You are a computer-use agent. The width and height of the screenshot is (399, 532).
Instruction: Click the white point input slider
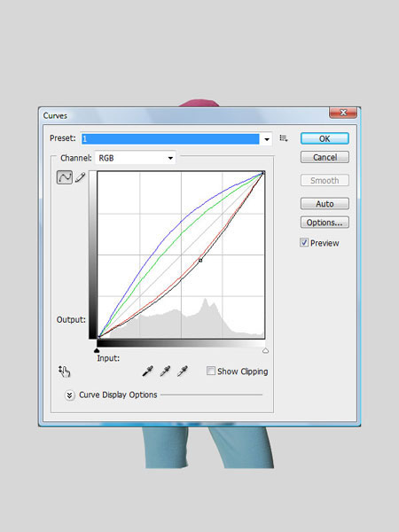click(265, 350)
